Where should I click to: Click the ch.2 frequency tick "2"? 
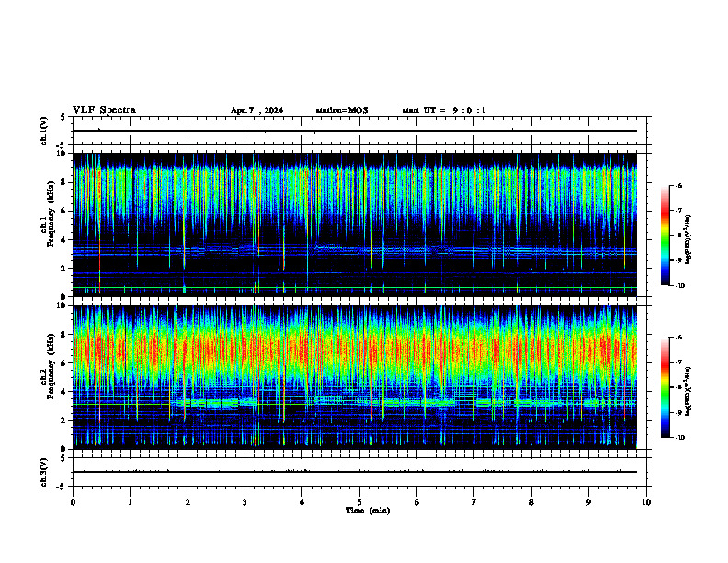point(63,420)
